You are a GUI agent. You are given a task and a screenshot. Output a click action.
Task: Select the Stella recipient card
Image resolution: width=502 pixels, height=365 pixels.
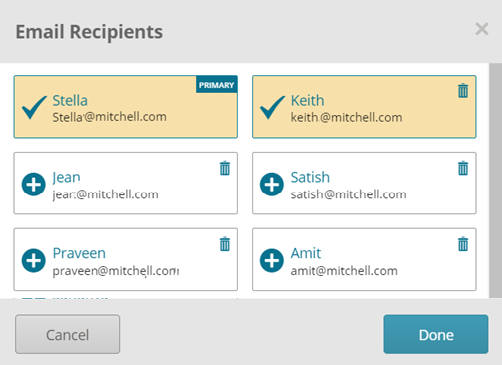pos(126,107)
